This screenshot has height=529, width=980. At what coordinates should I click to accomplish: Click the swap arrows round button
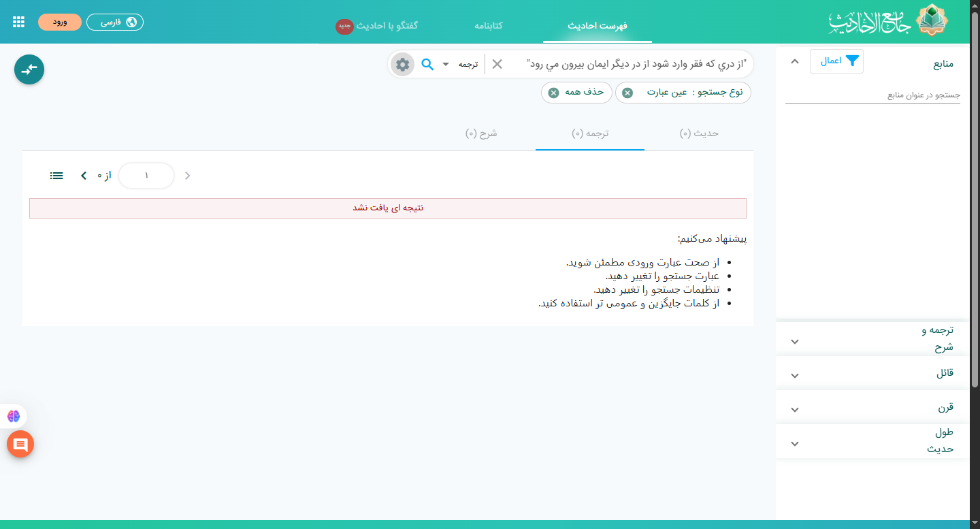click(29, 69)
